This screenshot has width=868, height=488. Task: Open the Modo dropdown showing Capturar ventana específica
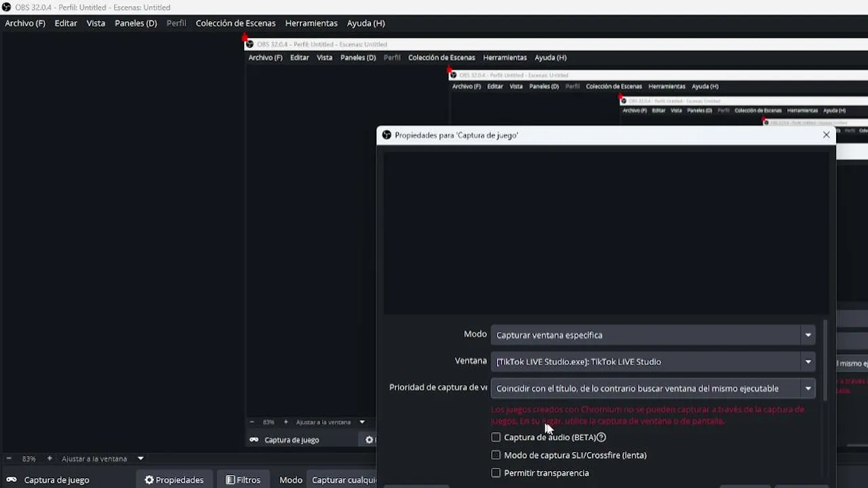[x=653, y=335]
